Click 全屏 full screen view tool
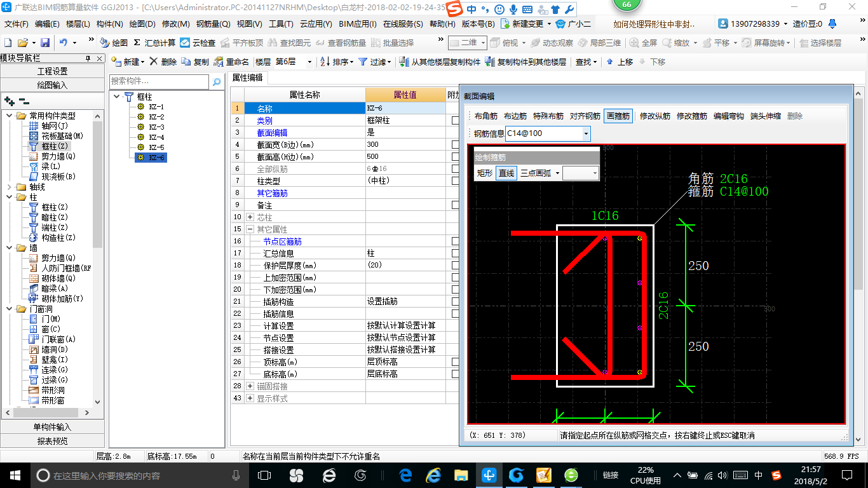This screenshot has width=868, height=488. tap(644, 43)
